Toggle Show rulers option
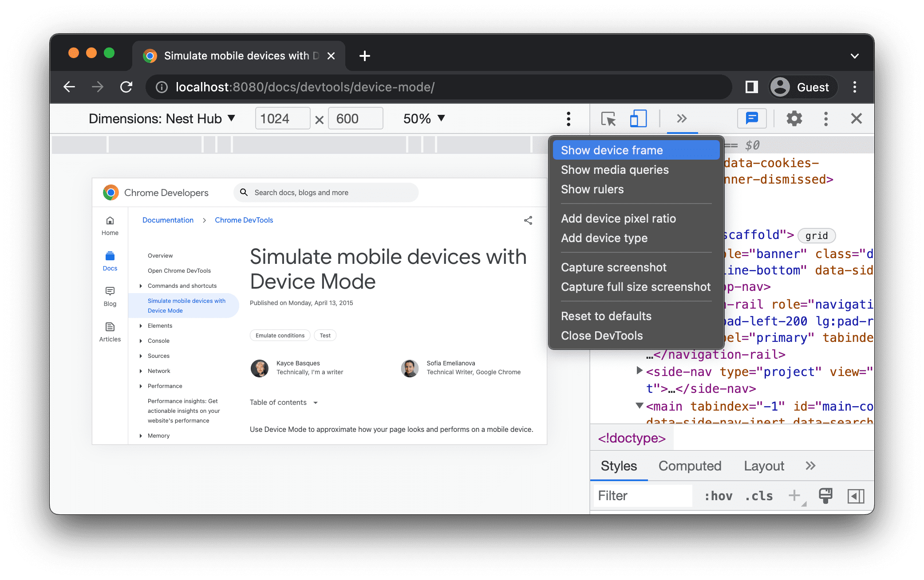924x580 pixels. point(591,189)
